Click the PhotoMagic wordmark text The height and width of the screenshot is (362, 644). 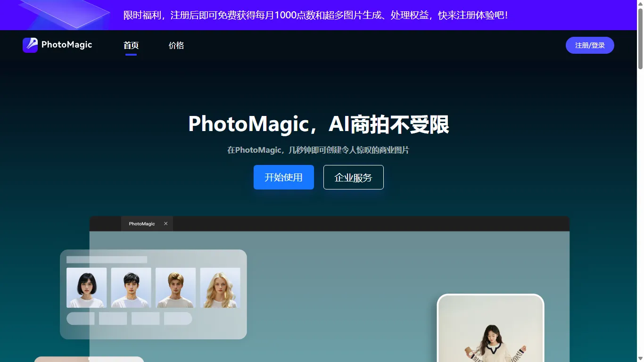pos(66,45)
